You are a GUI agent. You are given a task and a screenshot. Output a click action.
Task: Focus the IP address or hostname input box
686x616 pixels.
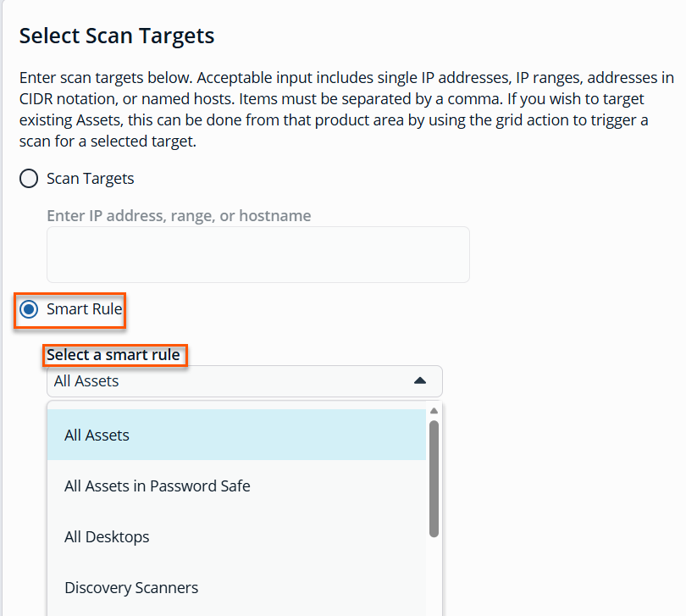click(257, 254)
